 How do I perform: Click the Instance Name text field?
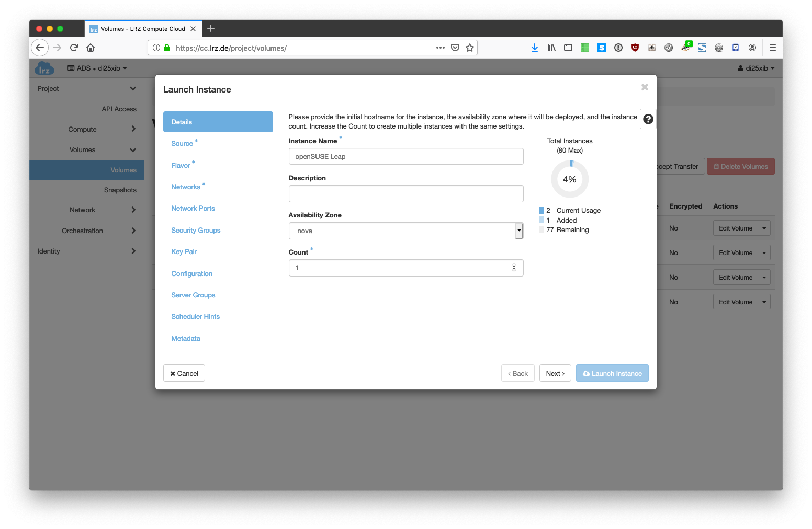[x=405, y=156]
